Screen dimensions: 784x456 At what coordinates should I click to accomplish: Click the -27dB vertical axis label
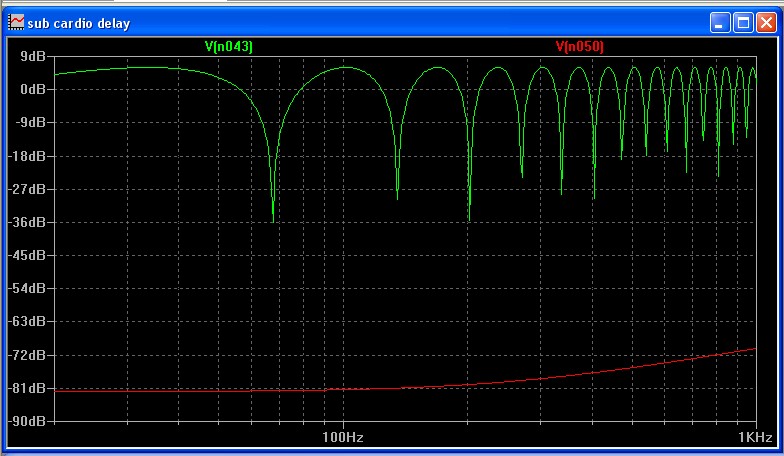pyautogui.click(x=27, y=189)
